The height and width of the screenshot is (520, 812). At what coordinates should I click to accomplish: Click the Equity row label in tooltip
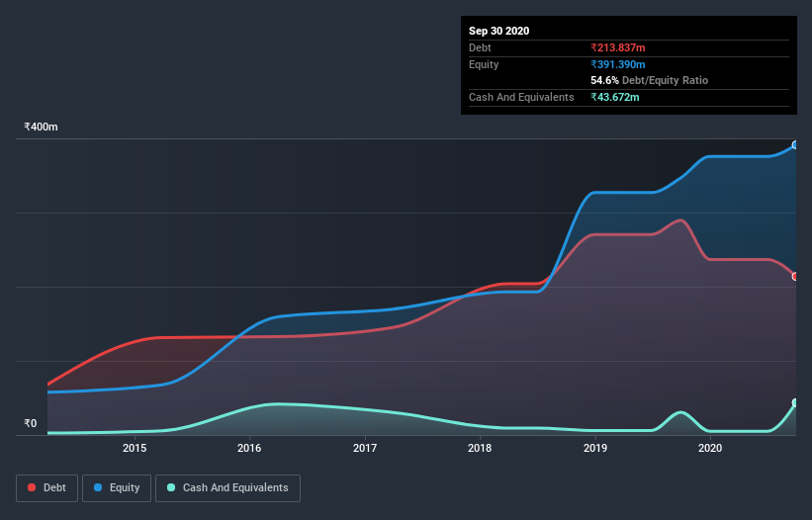[484, 64]
